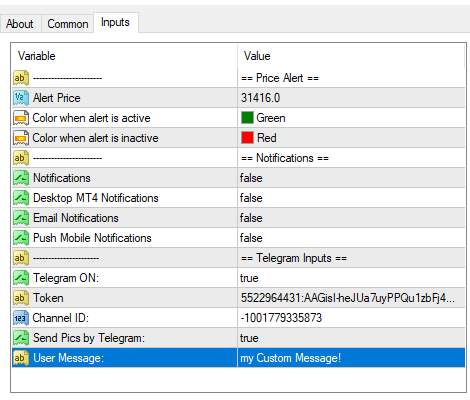Click the double-type icon next to Alert Price
Viewport: 470px width, 400px height.
click(21, 98)
